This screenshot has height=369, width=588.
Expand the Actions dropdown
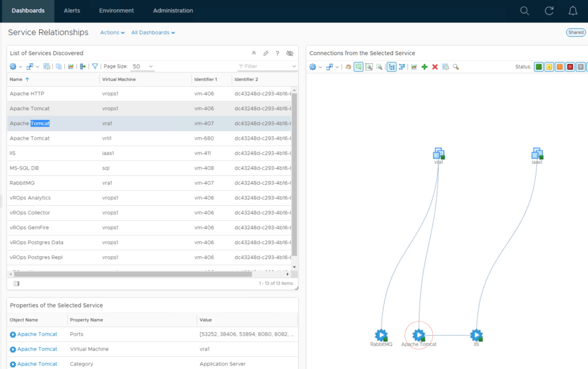click(x=112, y=33)
